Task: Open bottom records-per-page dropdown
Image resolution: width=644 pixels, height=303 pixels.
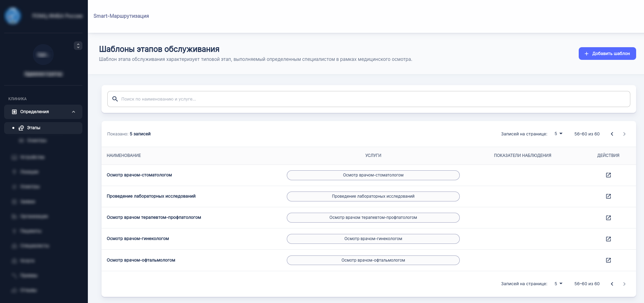Action: point(558,284)
